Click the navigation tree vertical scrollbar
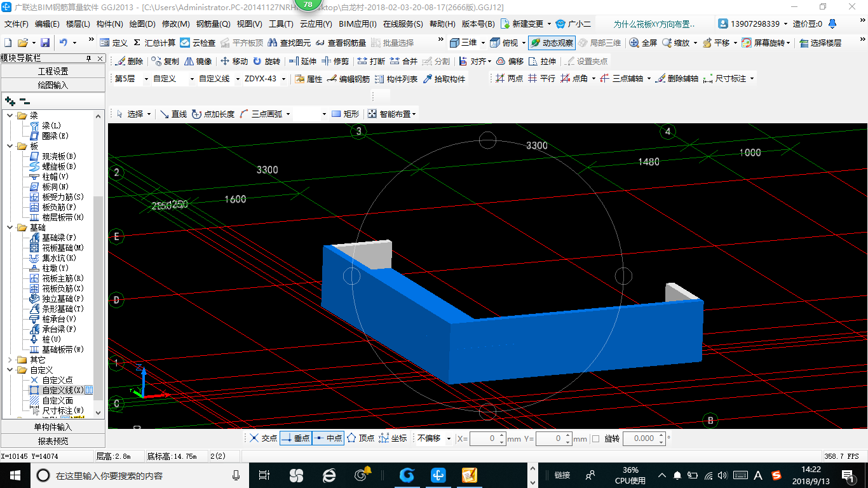 point(98,264)
